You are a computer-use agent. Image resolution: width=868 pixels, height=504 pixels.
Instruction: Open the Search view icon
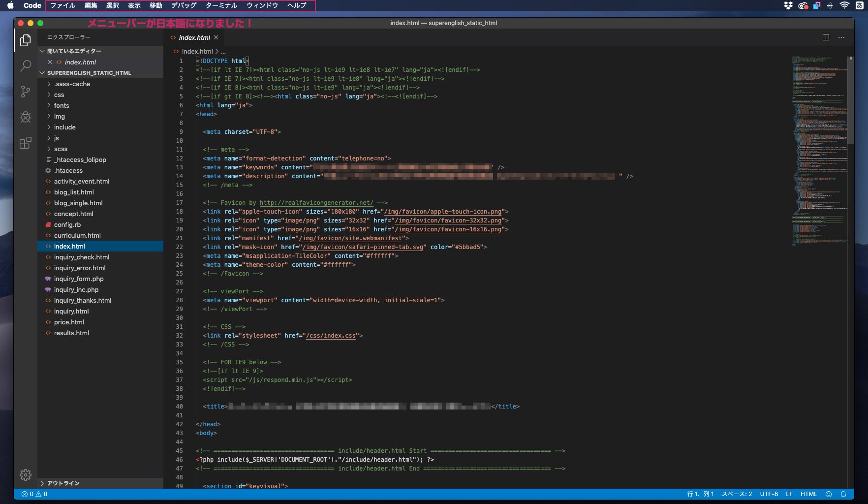pyautogui.click(x=26, y=65)
